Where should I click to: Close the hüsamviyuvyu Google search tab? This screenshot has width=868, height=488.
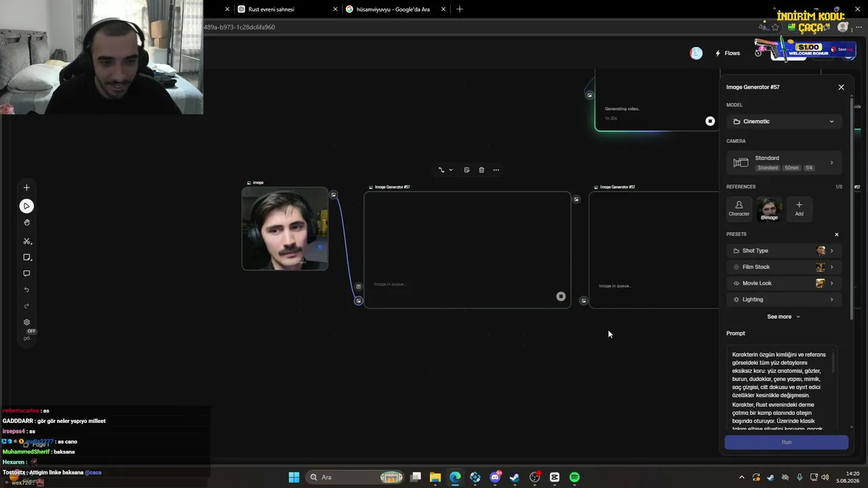coord(443,9)
